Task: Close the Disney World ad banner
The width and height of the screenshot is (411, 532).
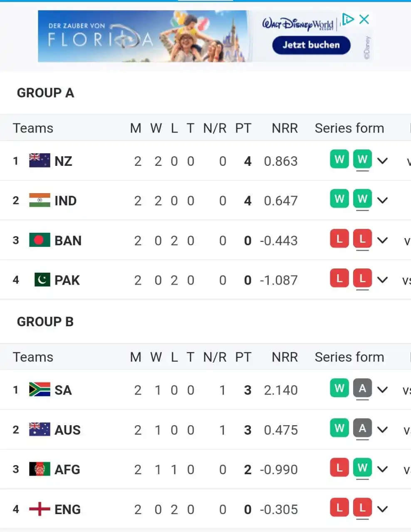Action: pos(364,19)
